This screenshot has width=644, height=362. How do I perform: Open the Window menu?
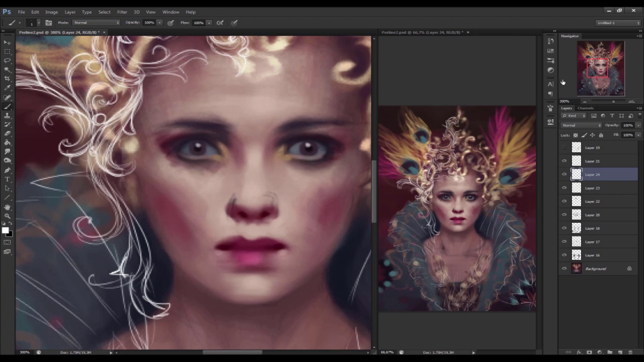(x=171, y=12)
